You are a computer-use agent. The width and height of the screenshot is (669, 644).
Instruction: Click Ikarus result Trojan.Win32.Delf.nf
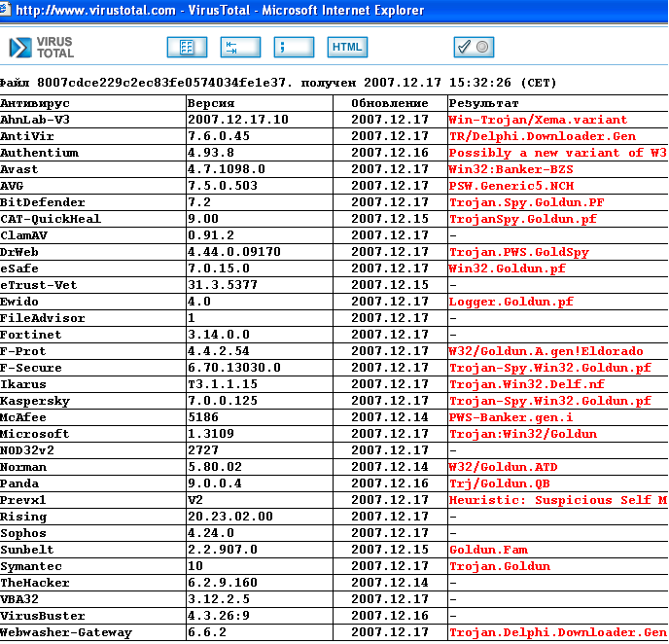point(526,384)
